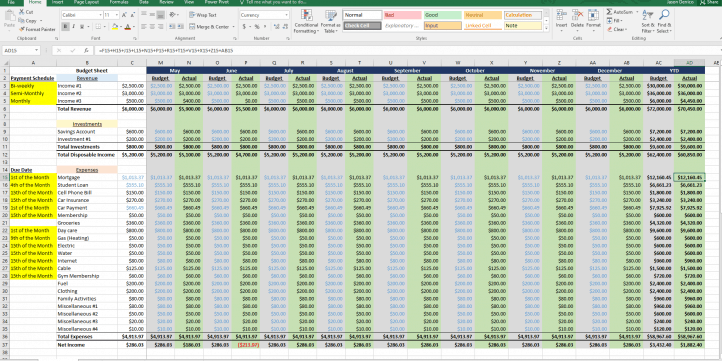The height and width of the screenshot is (361, 722).
Task: Open the Currency number format dropdown
Action: (x=286, y=15)
